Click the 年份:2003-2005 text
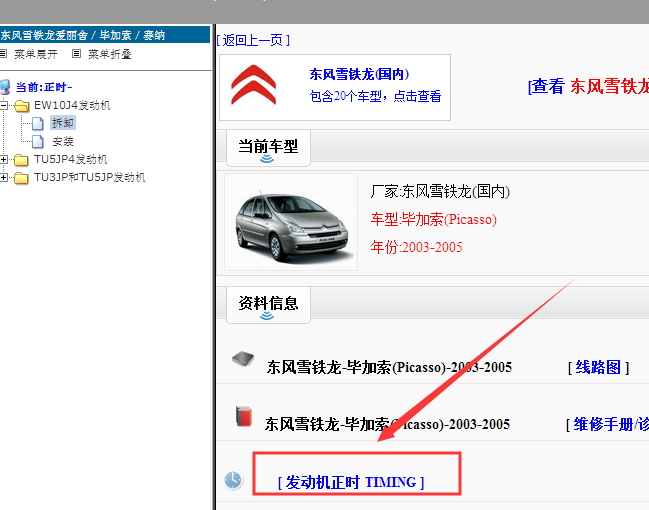Viewport: 649px width, 510px height. point(416,247)
